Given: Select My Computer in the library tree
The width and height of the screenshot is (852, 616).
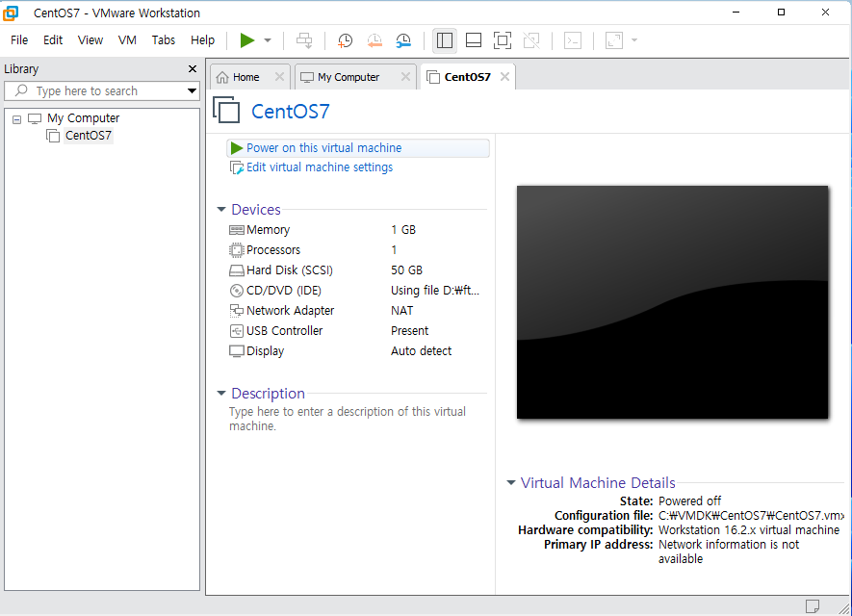Looking at the screenshot, I should (83, 117).
